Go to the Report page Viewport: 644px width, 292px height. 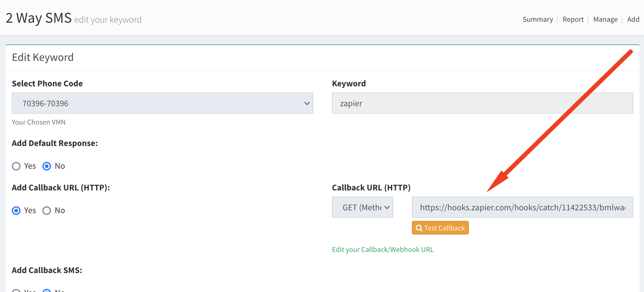(573, 19)
